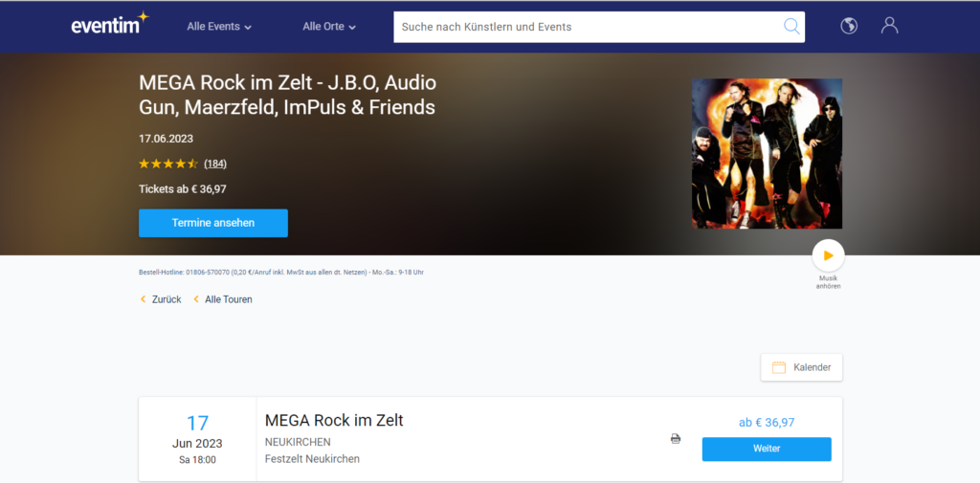Play music with the Musik anhören button
Screen dimensions: 980x483
828,255
